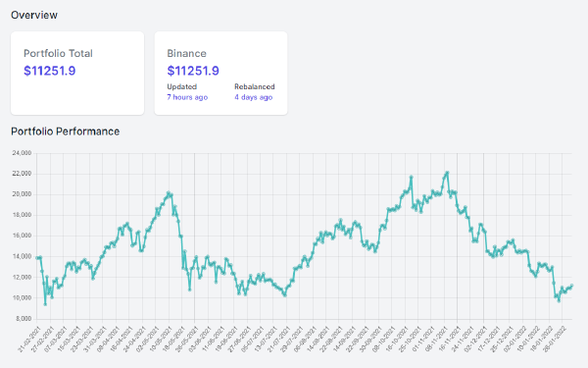Screen dimensions: 588x368
Task: Open the Portfolio Total card
Action: [77, 74]
